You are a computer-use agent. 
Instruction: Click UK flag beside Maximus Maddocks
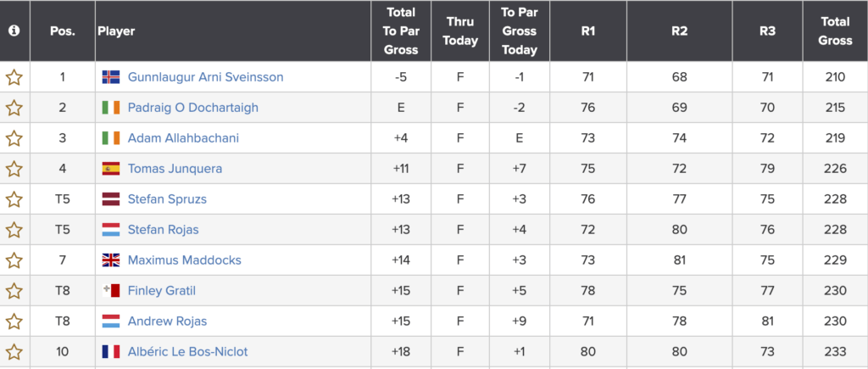pyautogui.click(x=110, y=260)
